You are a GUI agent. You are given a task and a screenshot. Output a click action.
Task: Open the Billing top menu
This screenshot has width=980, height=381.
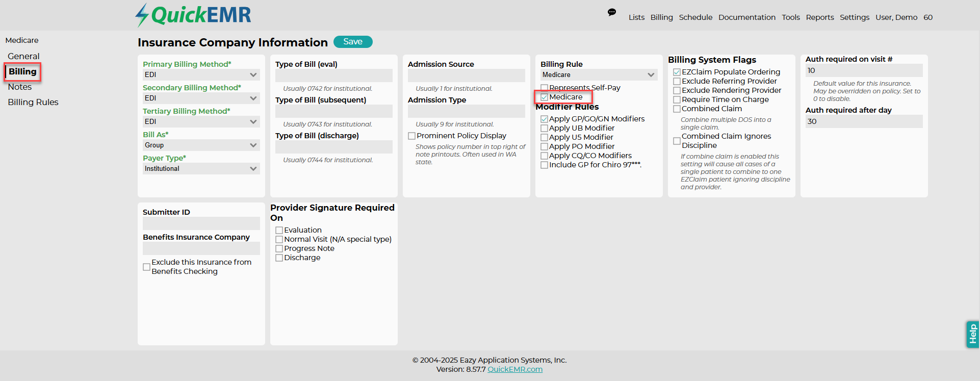[661, 17]
